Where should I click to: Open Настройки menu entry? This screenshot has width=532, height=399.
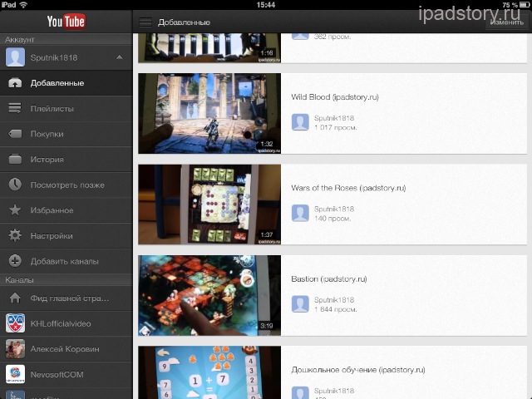click(x=66, y=236)
